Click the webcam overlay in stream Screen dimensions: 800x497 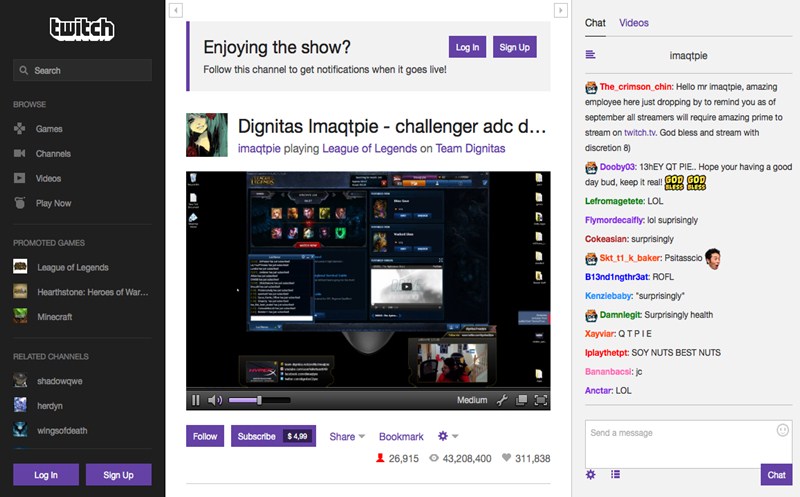pos(452,362)
